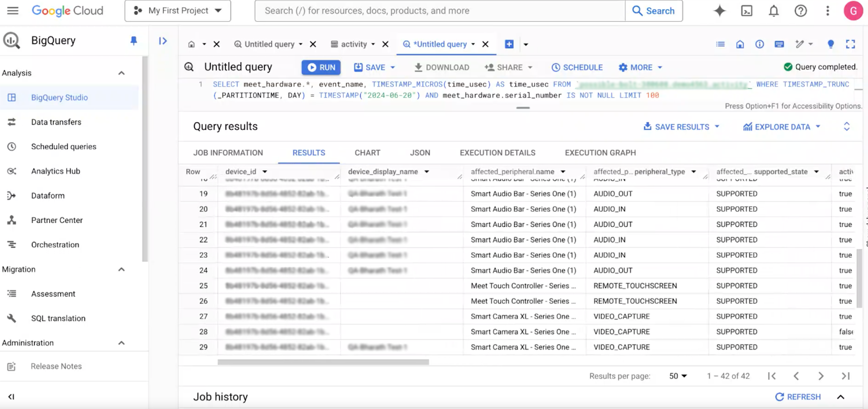Switch to RESULTS tab

309,153
